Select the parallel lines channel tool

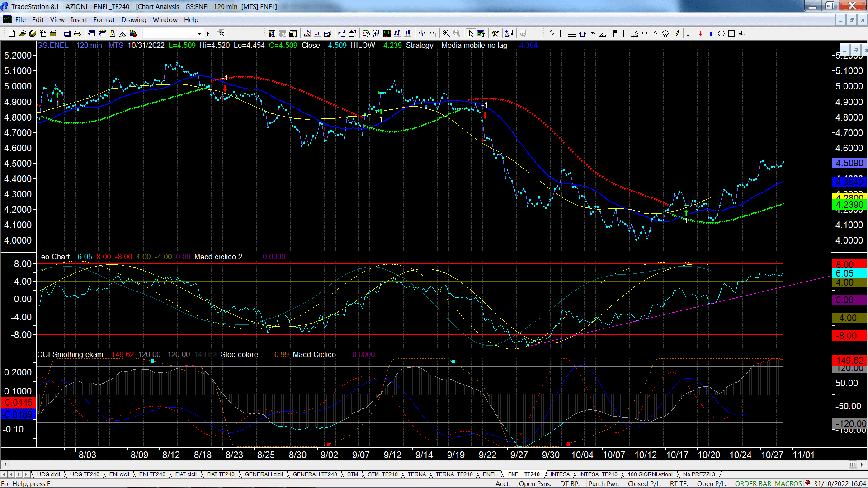point(655,33)
